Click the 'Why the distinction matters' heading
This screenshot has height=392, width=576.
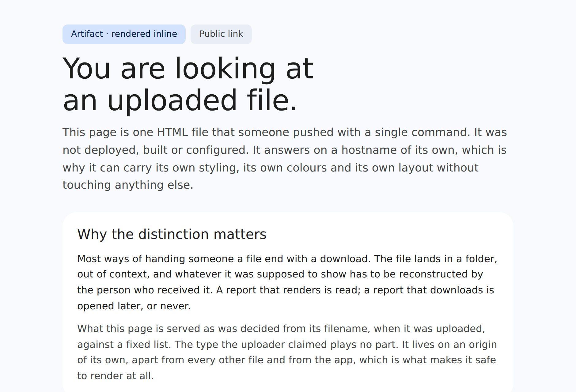pos(172,234)
